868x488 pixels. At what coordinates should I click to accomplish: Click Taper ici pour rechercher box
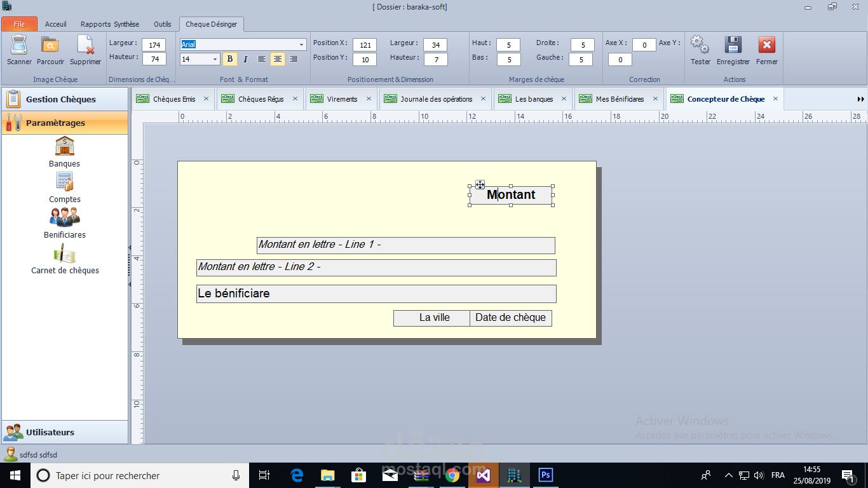(140, 475)
